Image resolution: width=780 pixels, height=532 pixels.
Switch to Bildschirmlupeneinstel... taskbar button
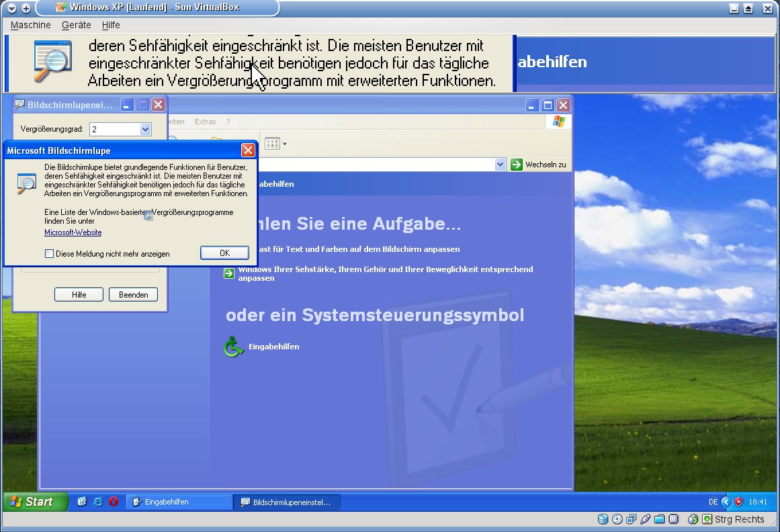tap(287, 502)
